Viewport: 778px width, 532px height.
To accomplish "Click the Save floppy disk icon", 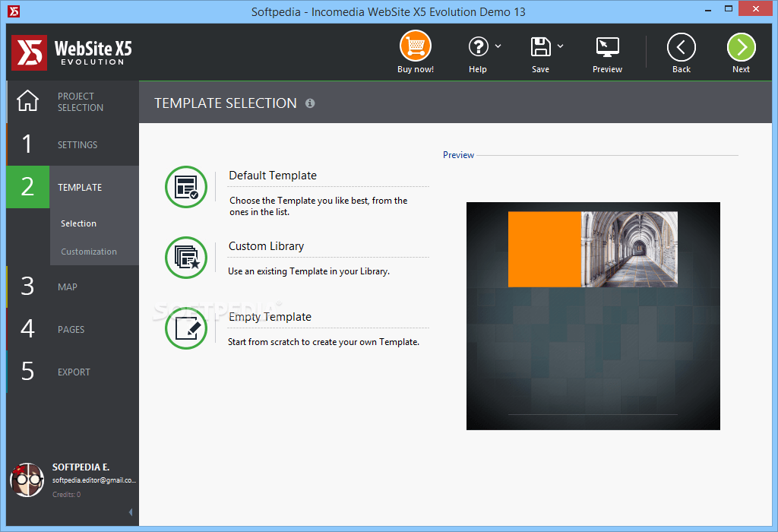I will (540, 46).
